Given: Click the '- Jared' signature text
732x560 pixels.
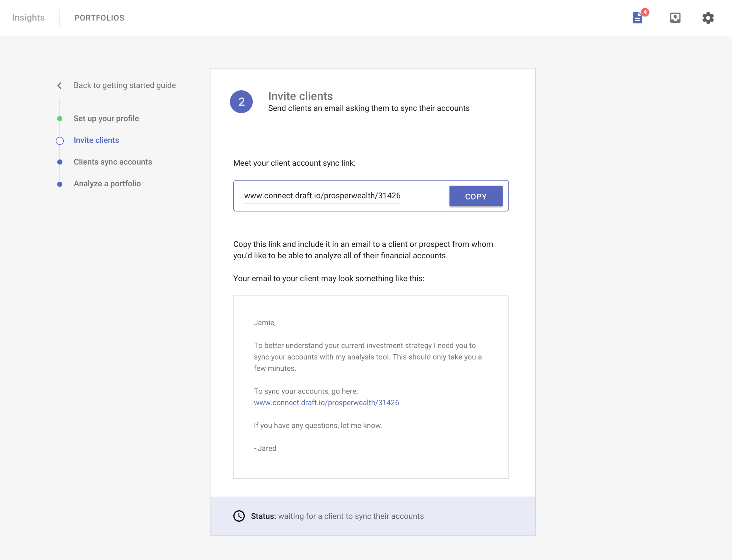Looking at the screenshot, I should click(x=265, y=448).
